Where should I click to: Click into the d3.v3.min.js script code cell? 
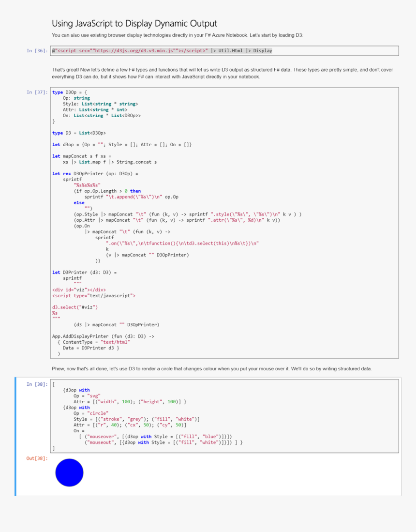click(x=224, y=50)
